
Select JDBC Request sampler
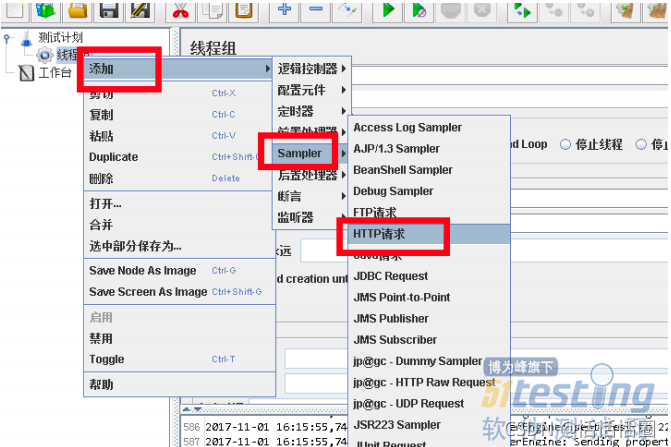pos(429,276)
